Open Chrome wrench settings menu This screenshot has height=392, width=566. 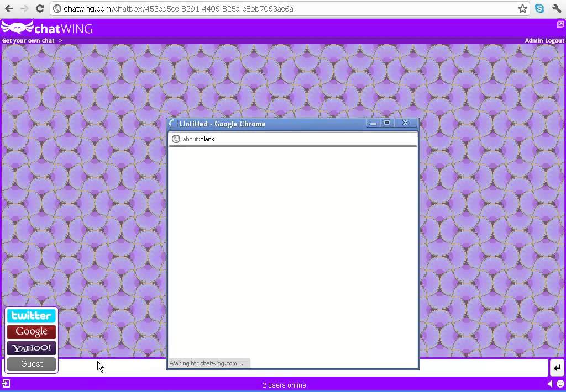click(556, 8)
